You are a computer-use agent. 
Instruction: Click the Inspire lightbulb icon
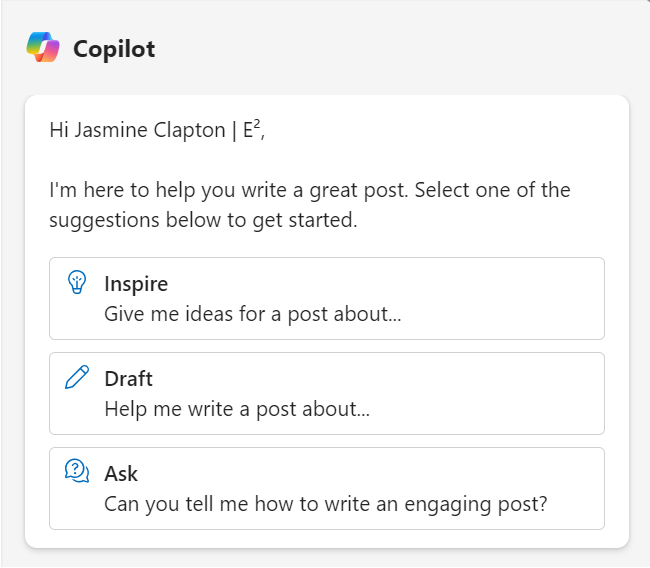point(77,283)
